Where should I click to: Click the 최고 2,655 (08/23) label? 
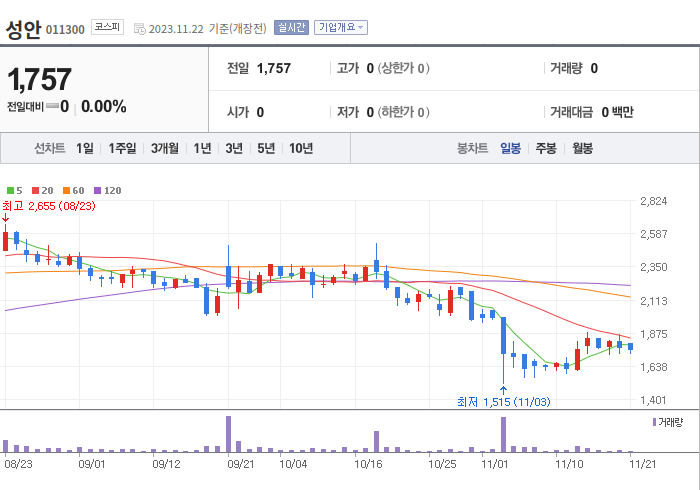click(49, 206)
